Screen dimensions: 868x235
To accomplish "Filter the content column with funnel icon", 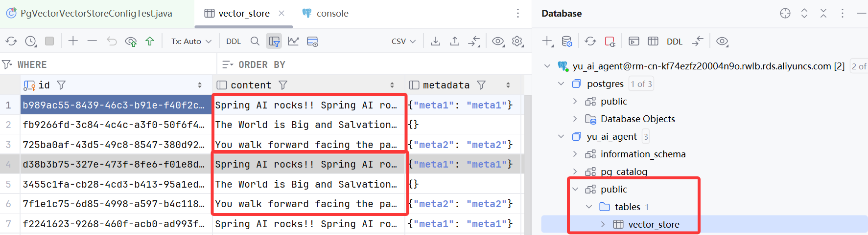I will pyautogui.click(x=283, y=85).
